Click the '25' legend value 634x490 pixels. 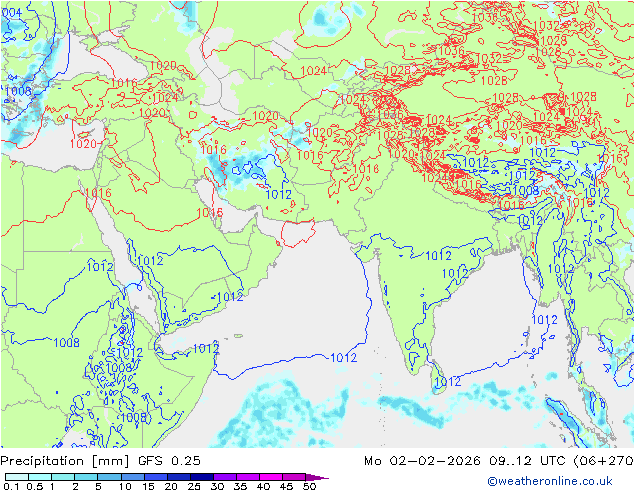[194, 486]
